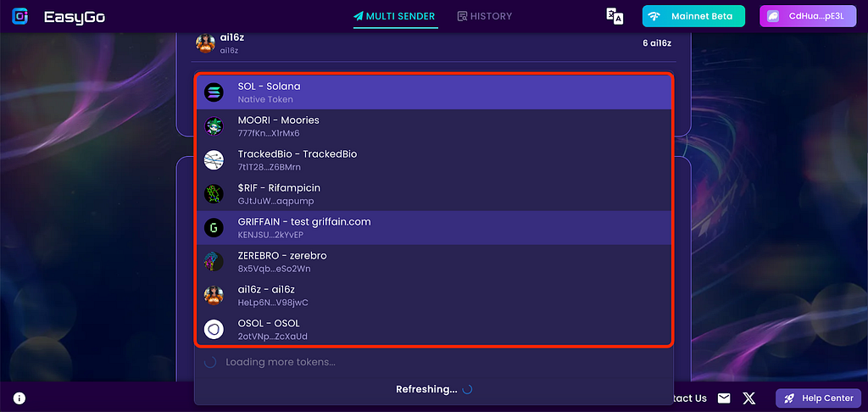Image resolution: width=868 pixels, height=412 pixels.
Task: Open the CdHua...pE3L wallet menu
Action: pos(808,16)
